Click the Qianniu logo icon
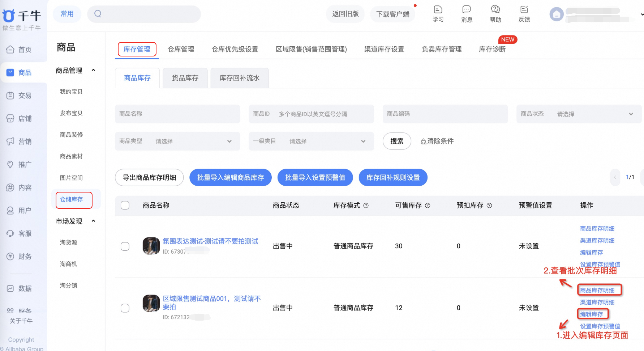644x351 pixels. (x=9, y=16)
